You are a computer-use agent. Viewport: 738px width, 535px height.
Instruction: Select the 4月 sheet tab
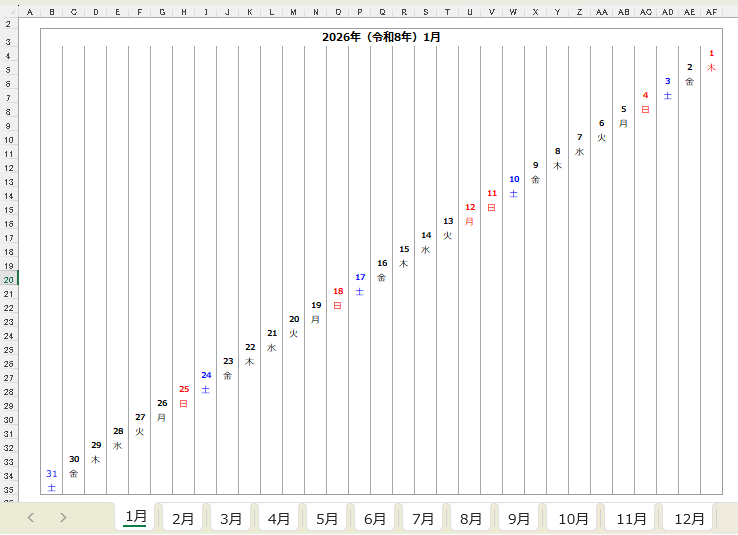coord(279,518)
